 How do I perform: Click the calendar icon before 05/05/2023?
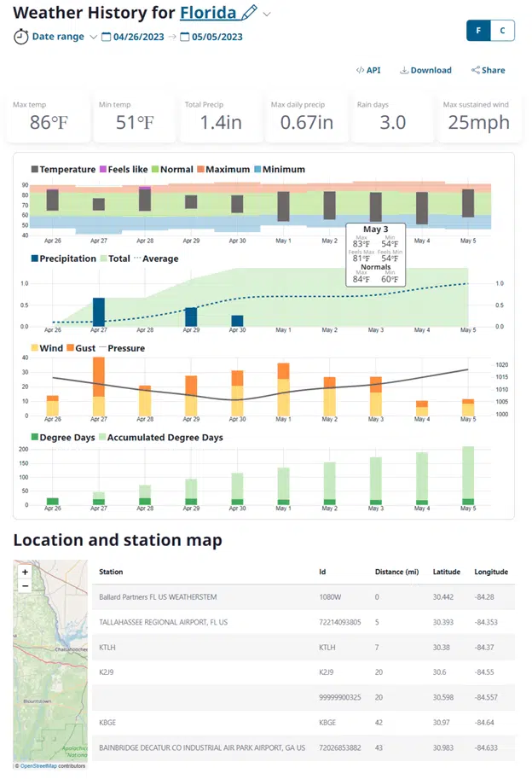click(x=185, y=37)
